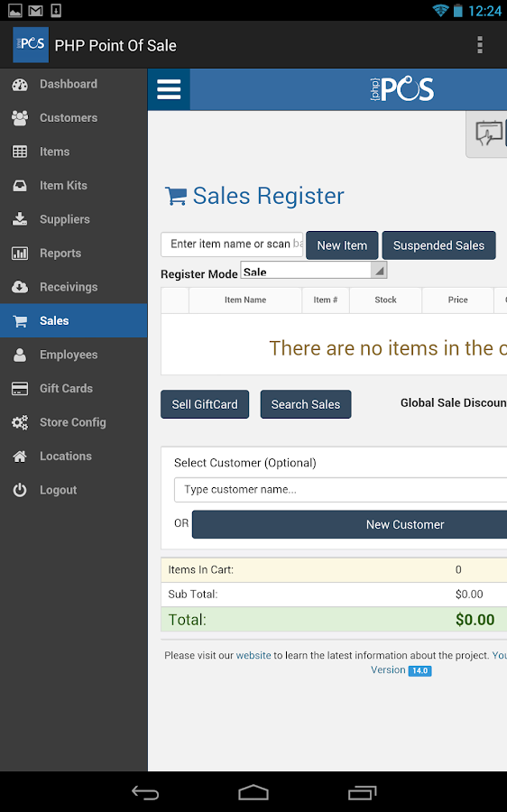The image size is (507, 812).
Task: Open the Dashboard gauge icon
Action: [20, 85]
